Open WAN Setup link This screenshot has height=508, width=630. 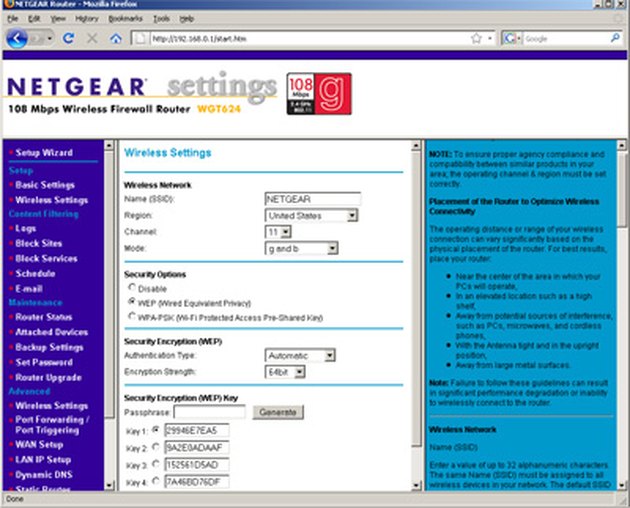39,445
